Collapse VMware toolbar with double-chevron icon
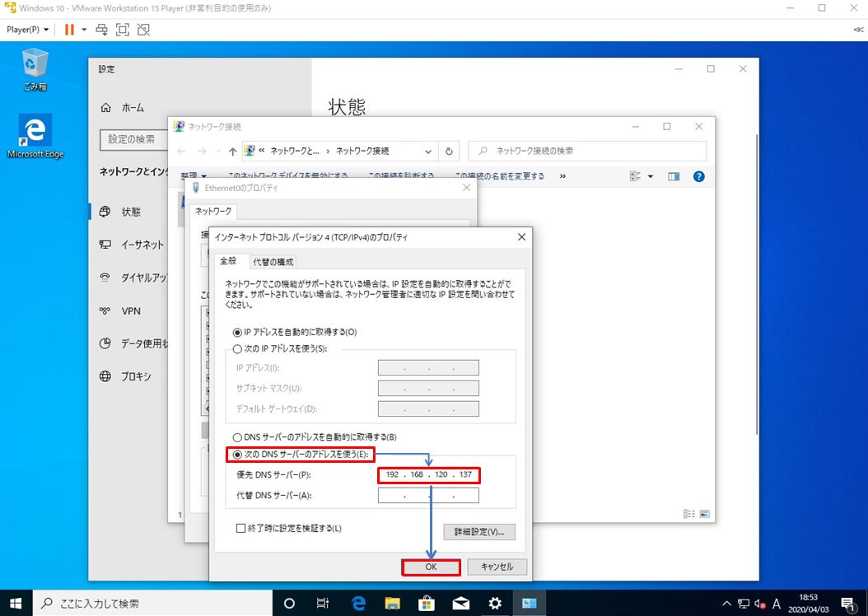 coord(858,30)
